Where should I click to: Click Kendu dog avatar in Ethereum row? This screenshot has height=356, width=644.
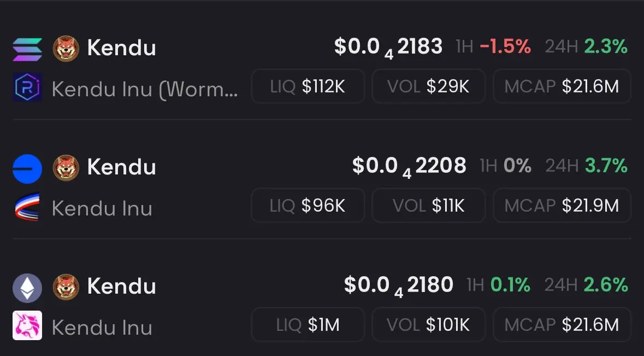coord(66,287)
